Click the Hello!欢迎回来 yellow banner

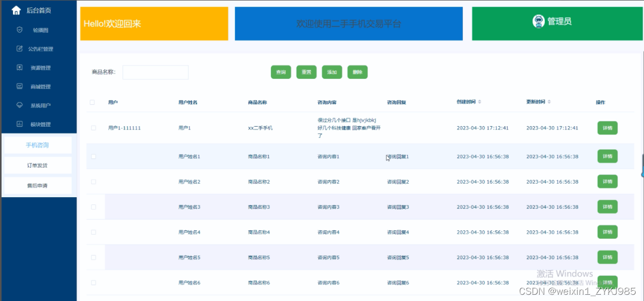[154, 23]
